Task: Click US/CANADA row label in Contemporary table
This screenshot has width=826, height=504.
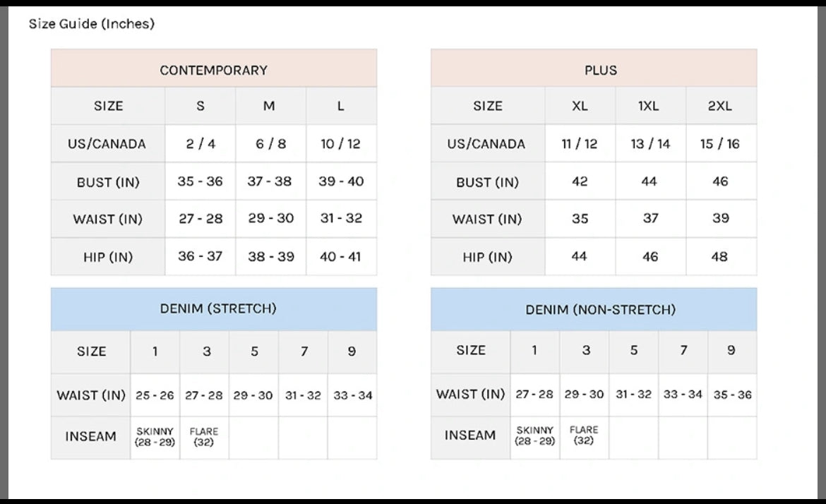Action: tap(107, 144)
